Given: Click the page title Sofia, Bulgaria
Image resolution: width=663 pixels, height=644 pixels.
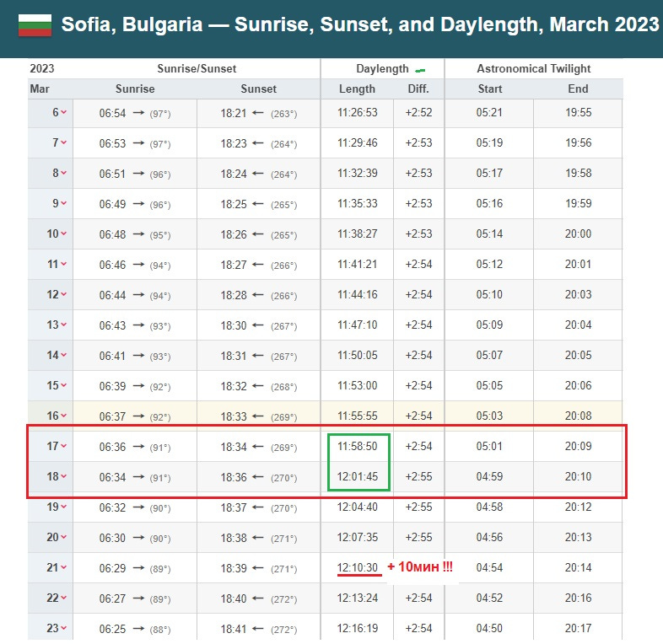Looking at the screenshot, I should point(132,24).
